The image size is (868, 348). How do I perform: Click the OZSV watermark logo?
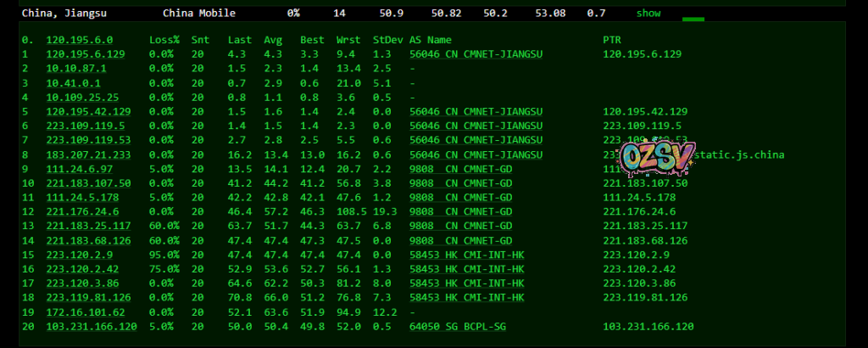pyautogui.click(x=656, y=157)
